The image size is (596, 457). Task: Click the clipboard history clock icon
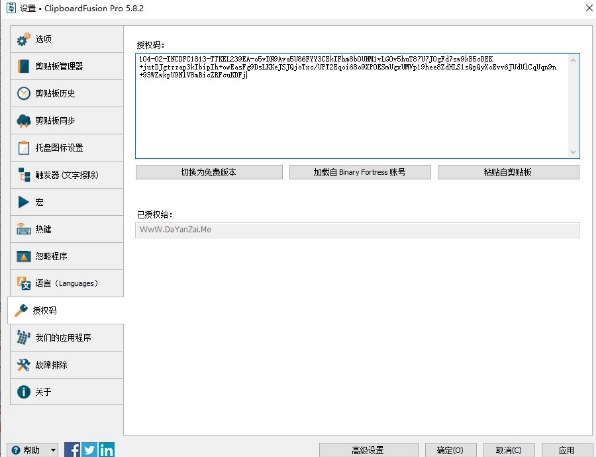tap(24, 93)
